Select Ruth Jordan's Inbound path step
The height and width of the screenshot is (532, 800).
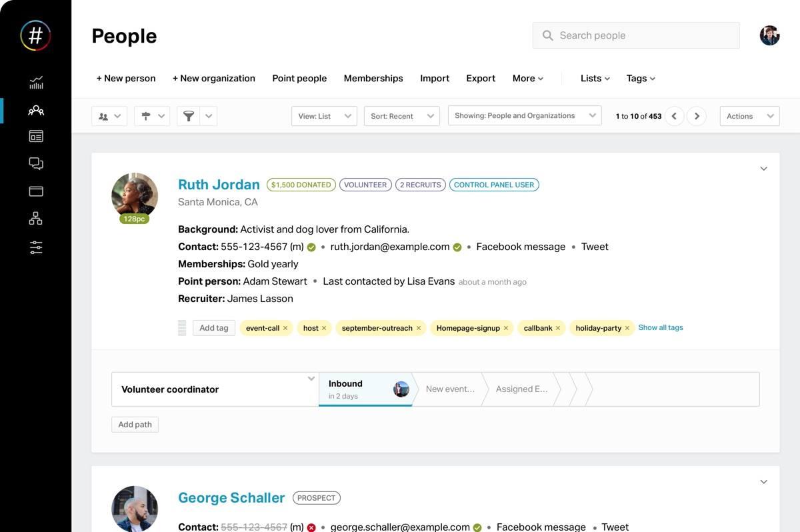363,388
